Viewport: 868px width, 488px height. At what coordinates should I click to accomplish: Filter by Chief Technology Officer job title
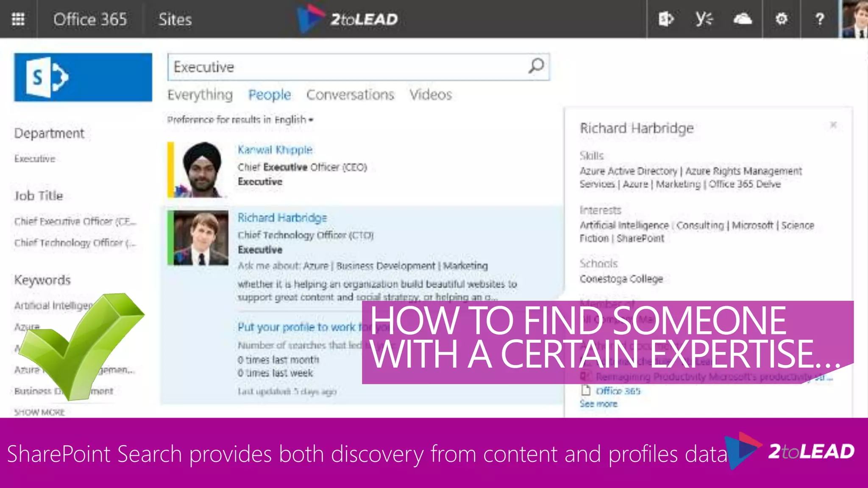pyautogui.click(x=75, y=243)
